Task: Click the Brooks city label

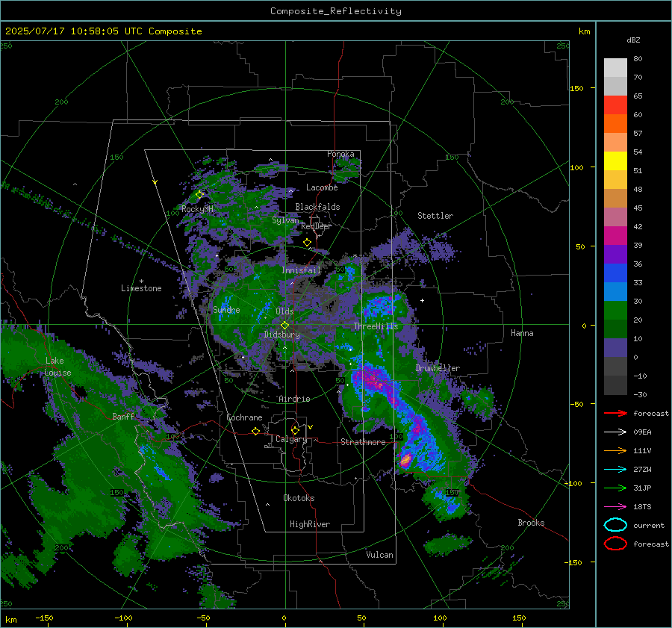Action: 531,523
